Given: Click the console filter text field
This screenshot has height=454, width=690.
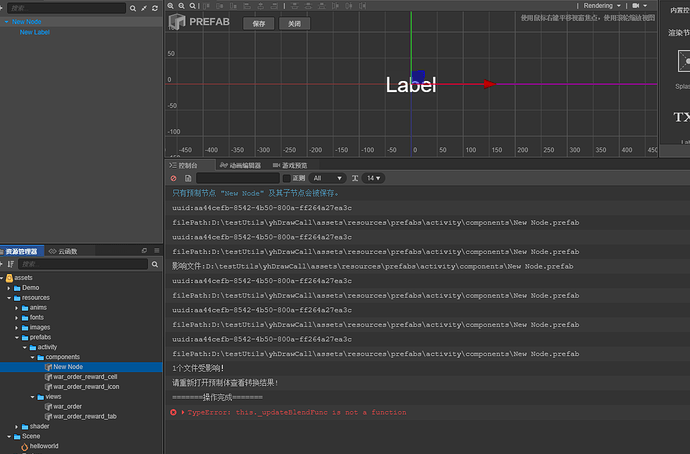Looking at the screenshot, I should point(238,178).
